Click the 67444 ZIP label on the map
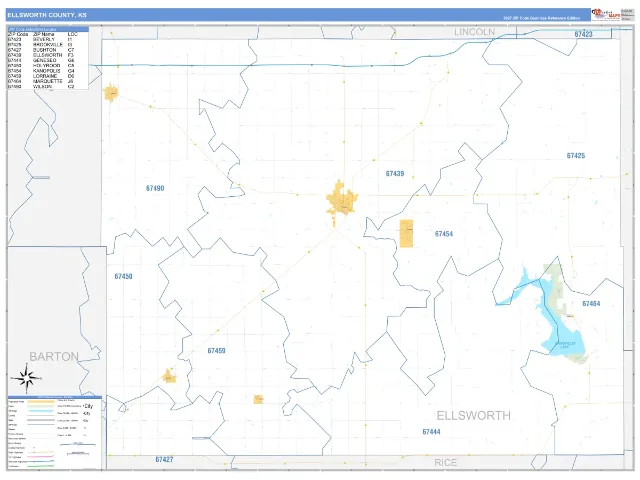Image resolution: width=640 pixels, height=480 pixels. point(431,431)
